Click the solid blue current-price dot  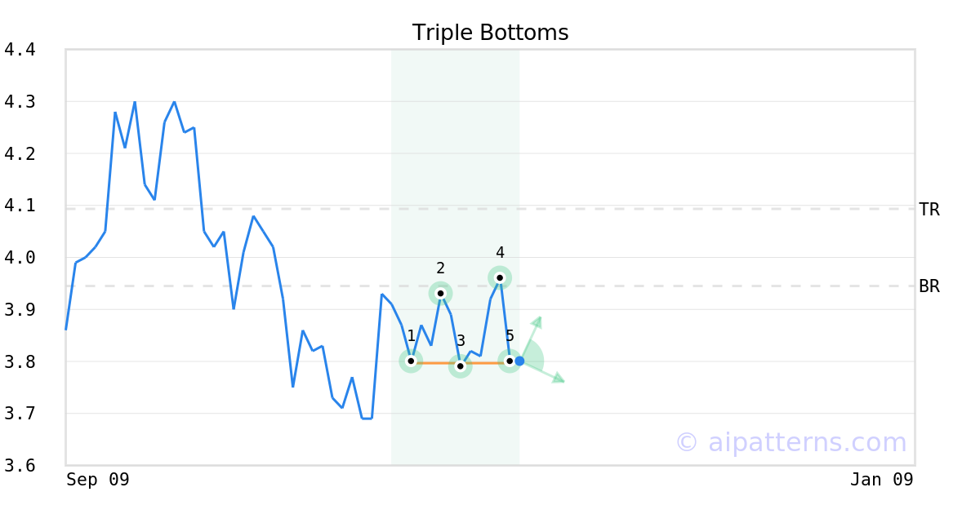click(x=519, y=361)
